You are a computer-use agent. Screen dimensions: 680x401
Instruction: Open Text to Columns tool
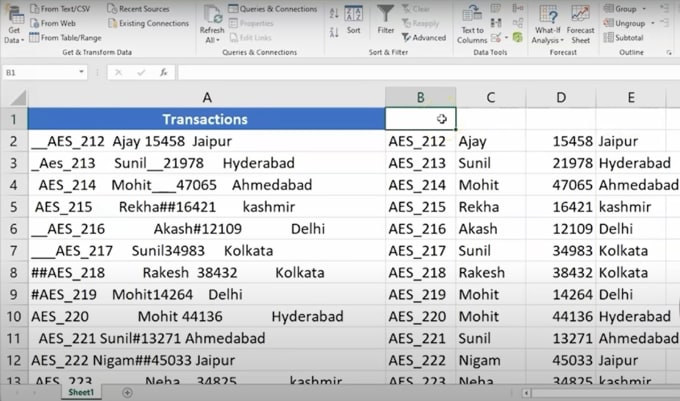472,24
